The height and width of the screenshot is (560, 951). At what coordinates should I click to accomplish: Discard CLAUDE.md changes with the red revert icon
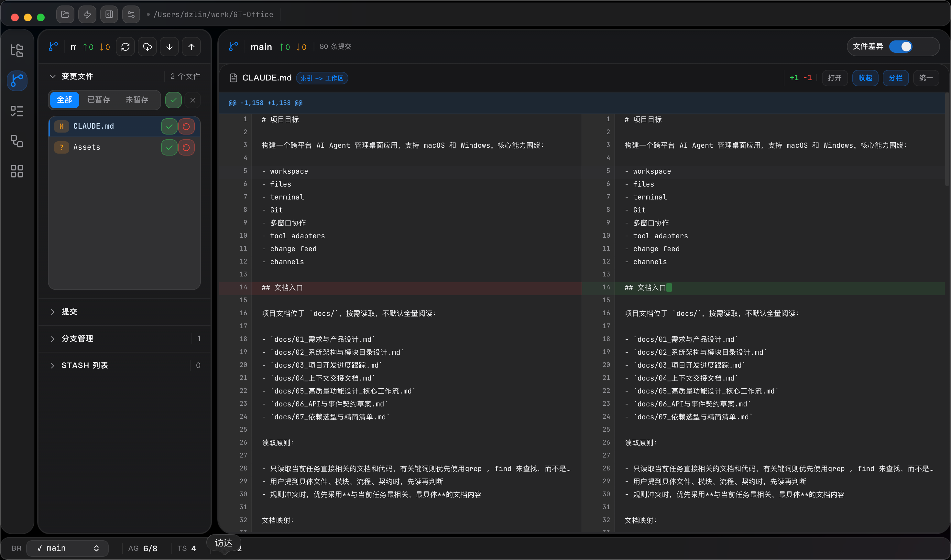click(x=186, y=126)
